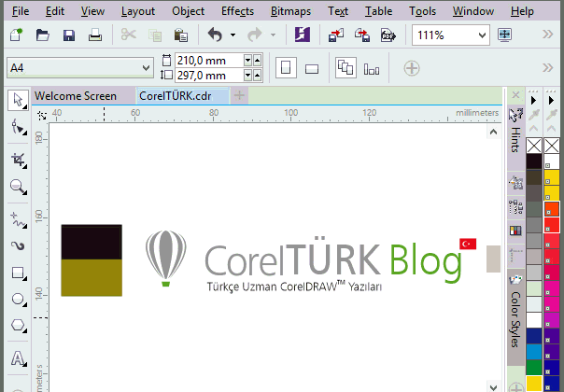Viewport: 564px width, 392px height.
Task: Click the Redo arrow icon
Action: pos(255,35)
